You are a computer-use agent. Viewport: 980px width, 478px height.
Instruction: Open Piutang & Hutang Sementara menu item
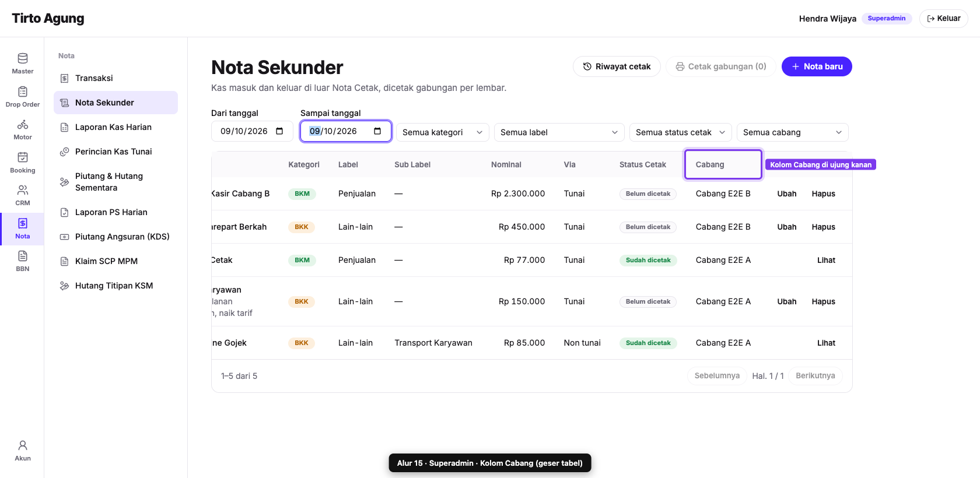click(116, 182)
